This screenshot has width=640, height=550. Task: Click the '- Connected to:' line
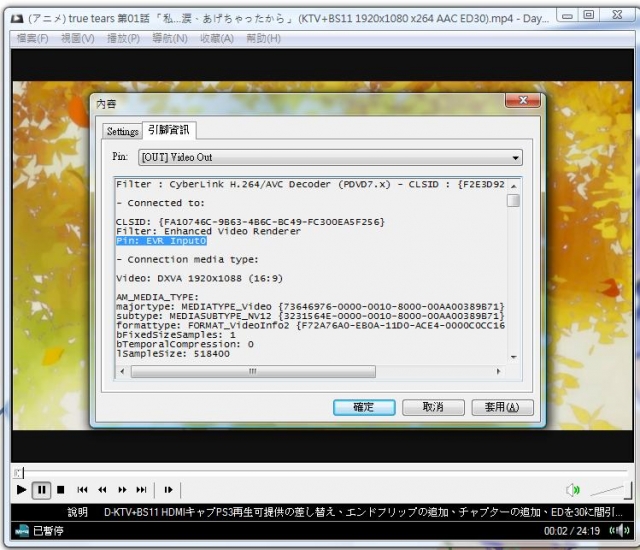[x=160, y=203]
